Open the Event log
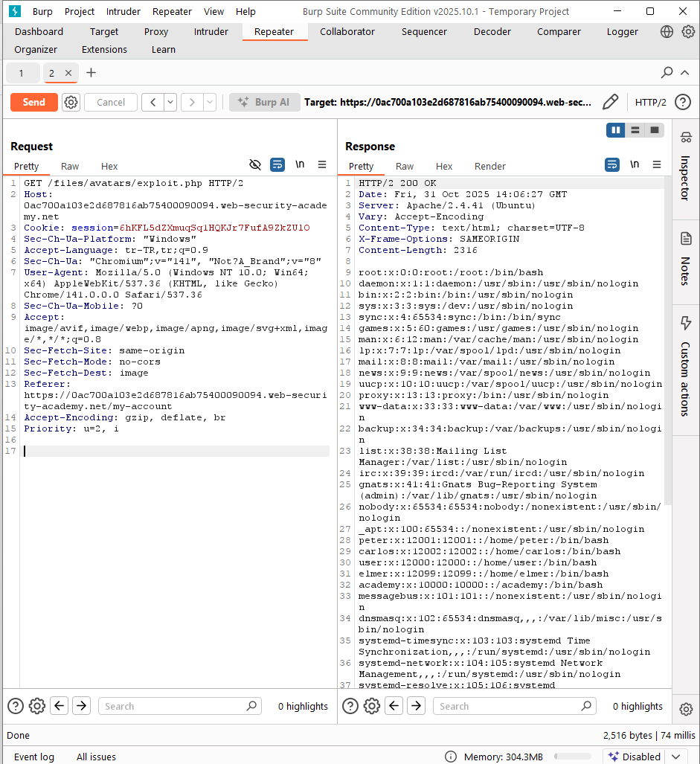The height and width of the screenshot is (764, 700). click(x=34, y=757)
